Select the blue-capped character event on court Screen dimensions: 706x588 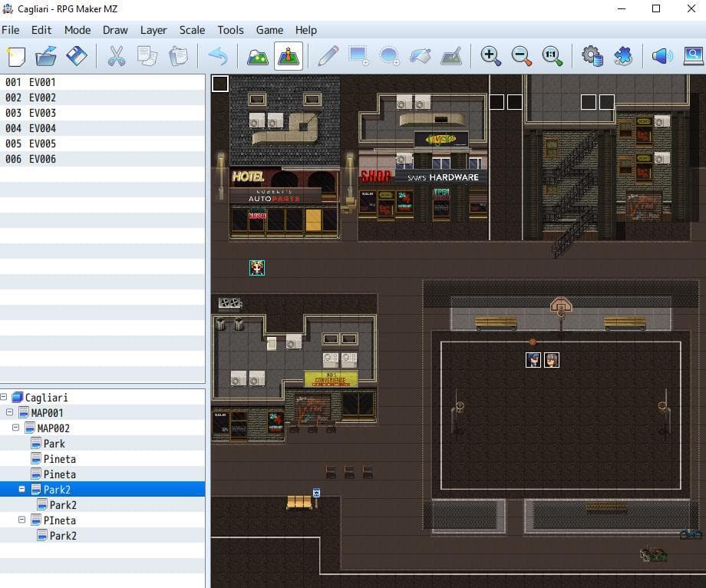533,360
